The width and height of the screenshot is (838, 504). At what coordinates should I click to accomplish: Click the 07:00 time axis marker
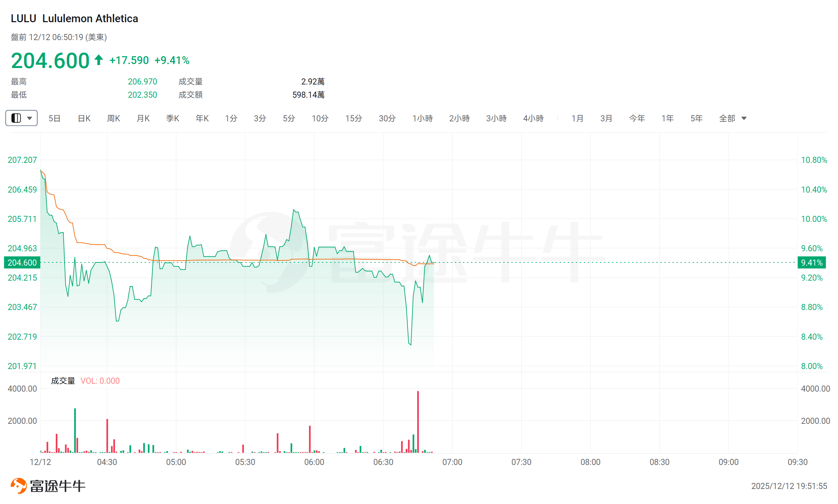click(452, 462)
